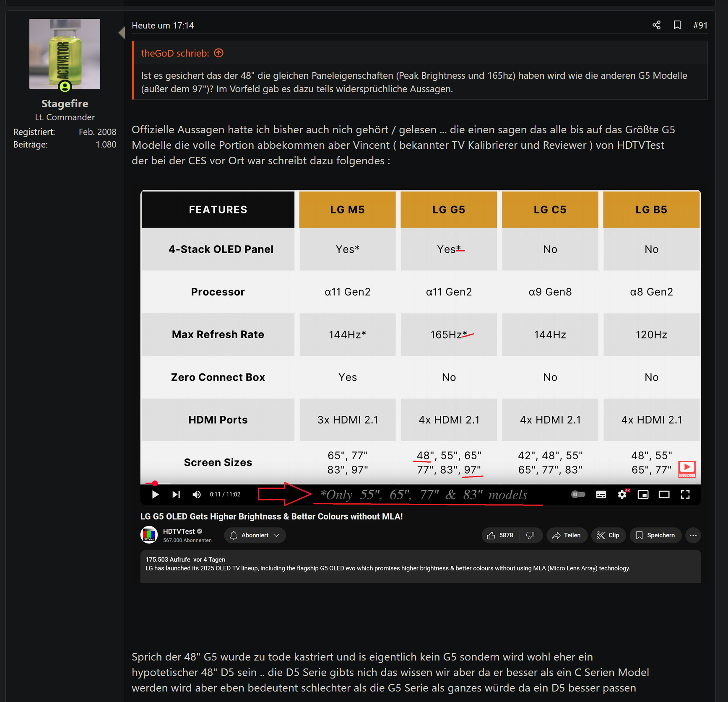This screenshot has height=702, width=728.
Task: Create a clip with the Clip scissors tool
Action: 608,535
